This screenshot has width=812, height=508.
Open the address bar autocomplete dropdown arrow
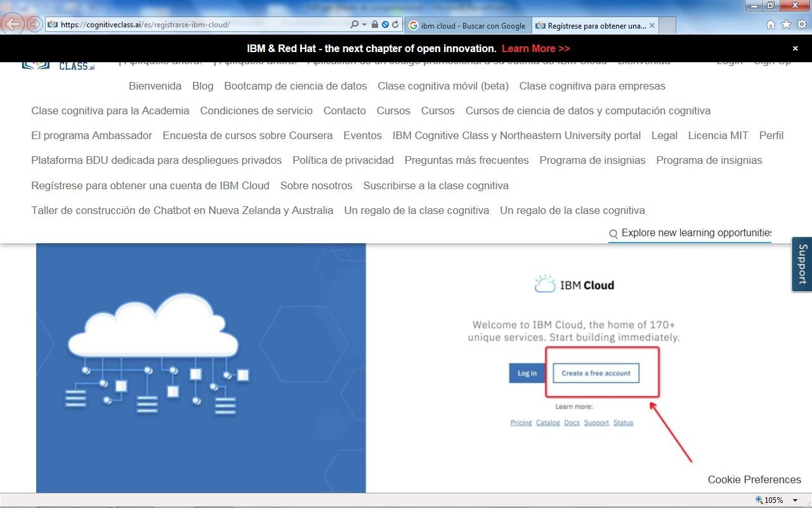364,25
